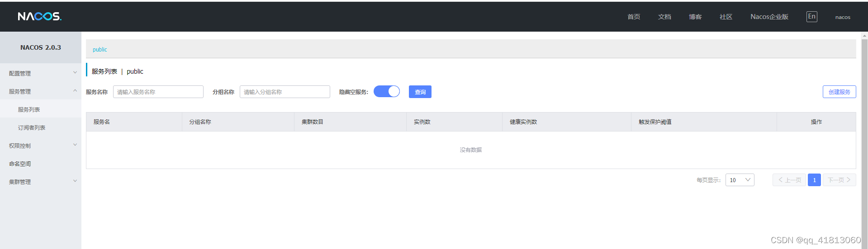Collapse the 服务管理 menu chevron

[75, 91]
